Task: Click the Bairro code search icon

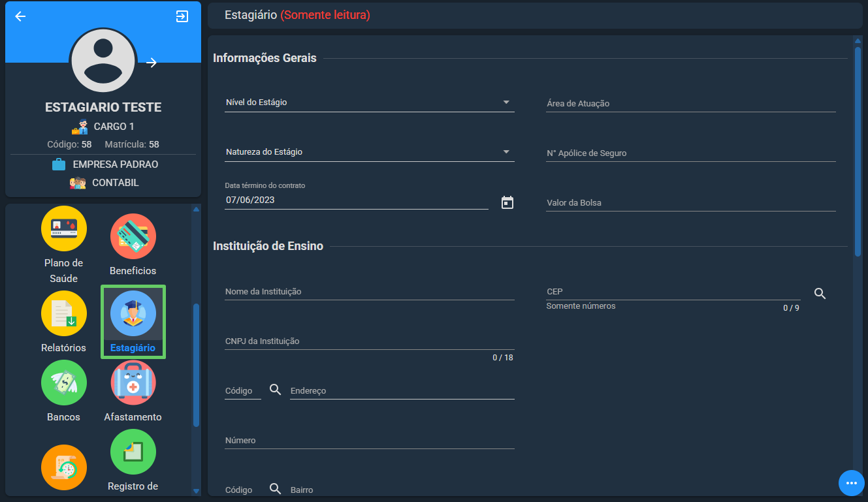Action: (276, 489)
